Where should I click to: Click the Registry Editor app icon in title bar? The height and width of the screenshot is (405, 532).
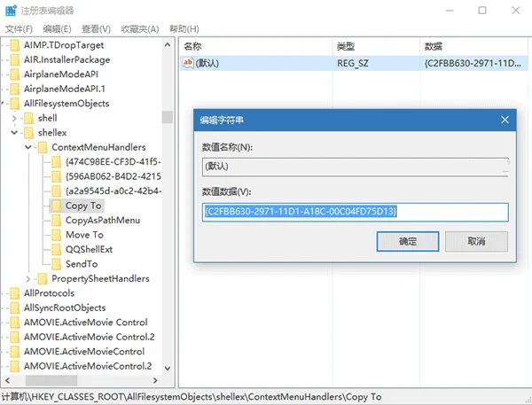pyautogui.click(x=11, y=11)
